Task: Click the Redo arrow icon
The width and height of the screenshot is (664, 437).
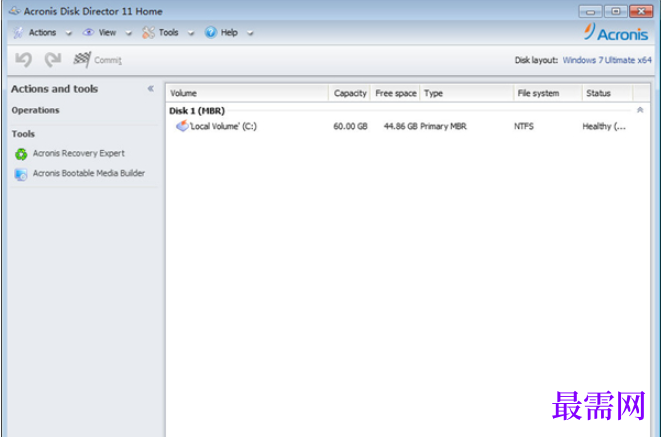Action: [x=53, y=60]
